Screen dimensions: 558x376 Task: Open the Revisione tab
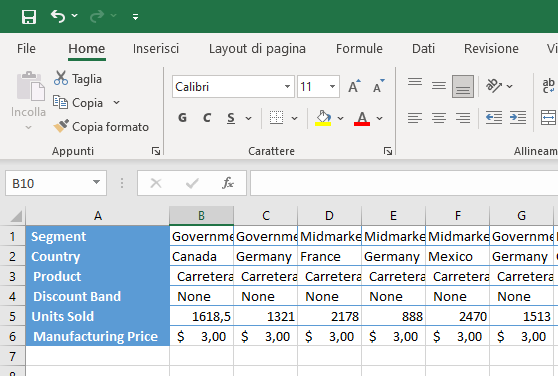tap(491, 48)
